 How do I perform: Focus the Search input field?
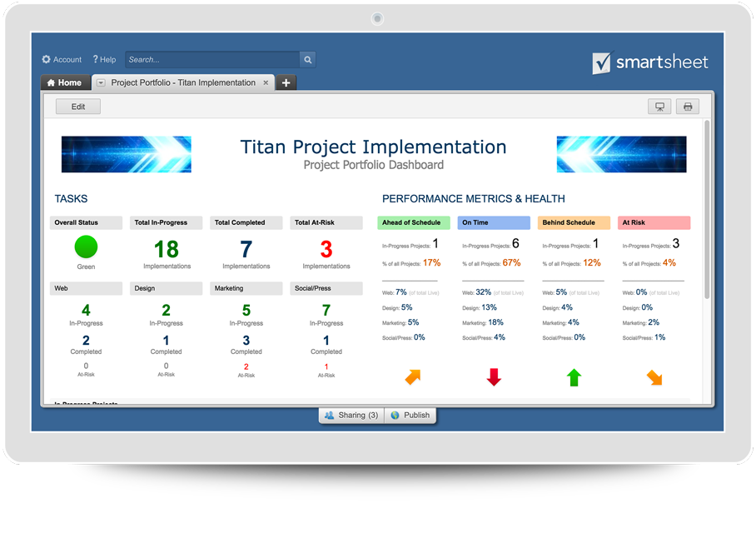(212, 60)
